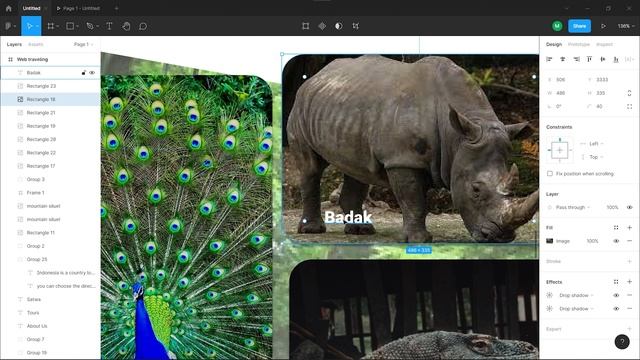Open the Figma main menu
The height and width of the screenshot is (360, 640).
pyautogui.click(x=10, y=26)
